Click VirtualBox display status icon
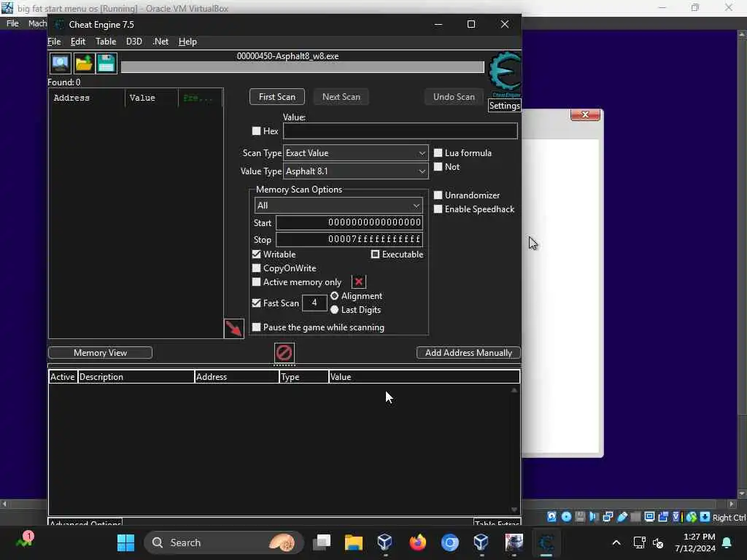 tap(649, 517)
